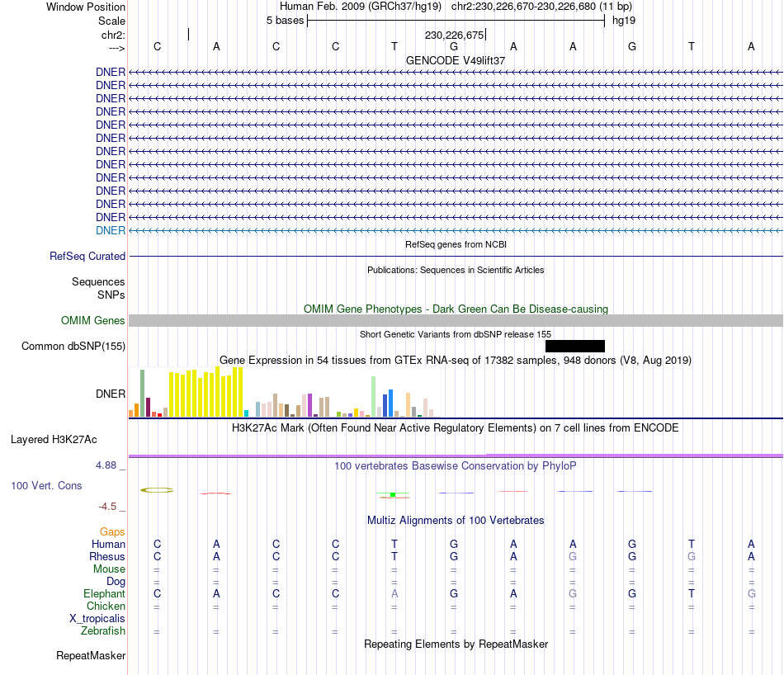Click the ---> sequence direction arrow label
Screen dimensions: 784x675
point(116,48)
